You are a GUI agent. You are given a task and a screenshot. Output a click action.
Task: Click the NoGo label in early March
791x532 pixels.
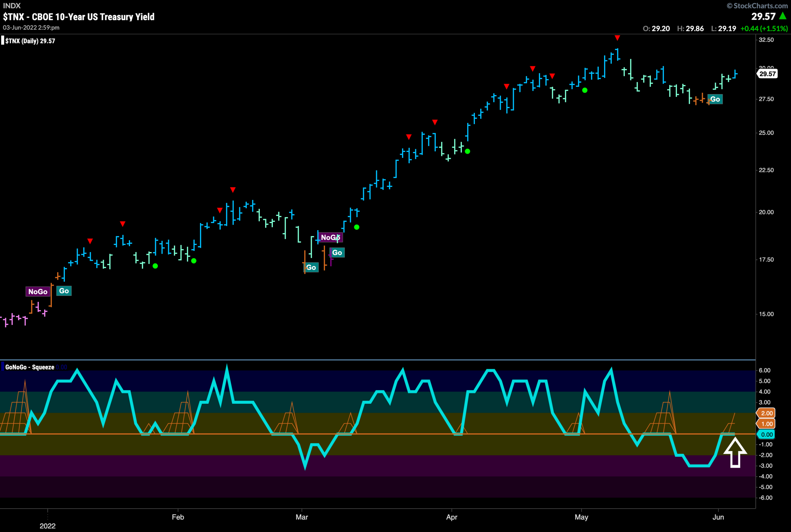[x=331, y=238]
